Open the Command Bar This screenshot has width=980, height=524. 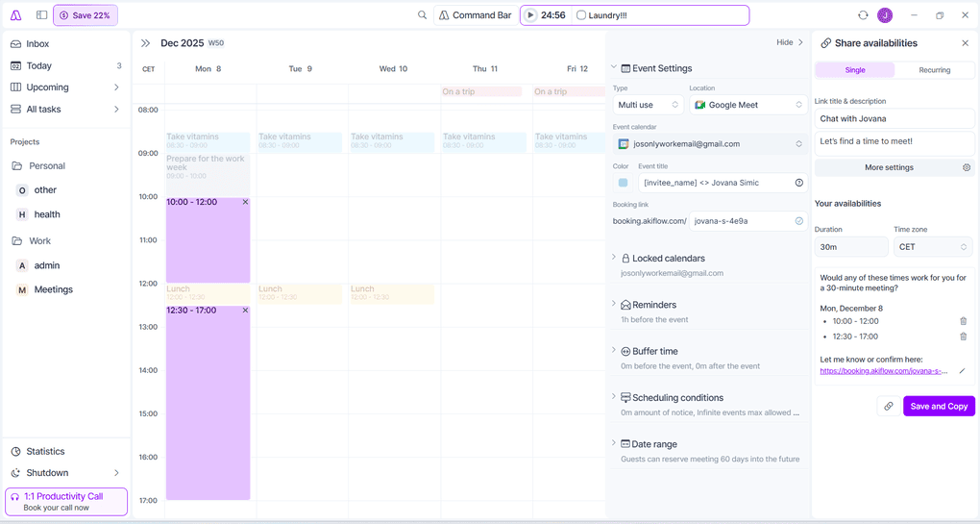(475, 15)
